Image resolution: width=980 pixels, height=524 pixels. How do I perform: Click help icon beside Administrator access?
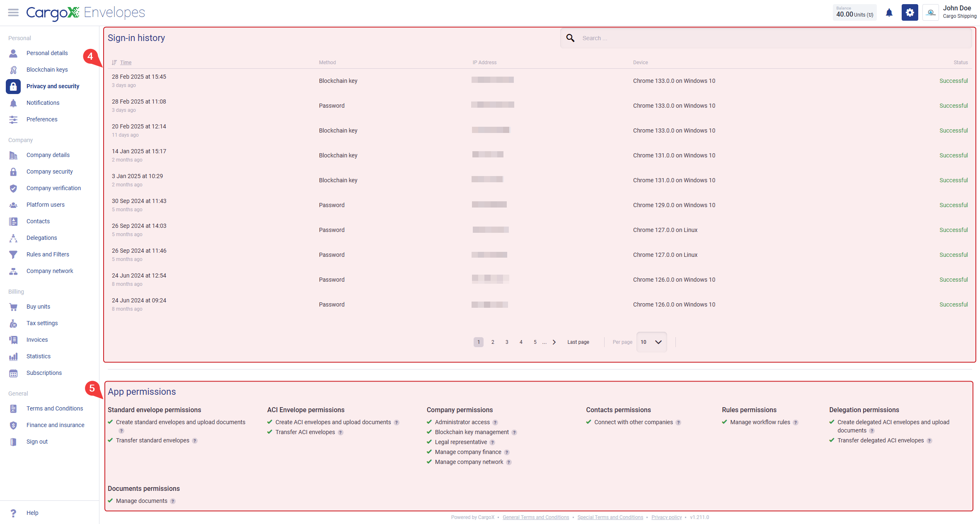point(495,423)
